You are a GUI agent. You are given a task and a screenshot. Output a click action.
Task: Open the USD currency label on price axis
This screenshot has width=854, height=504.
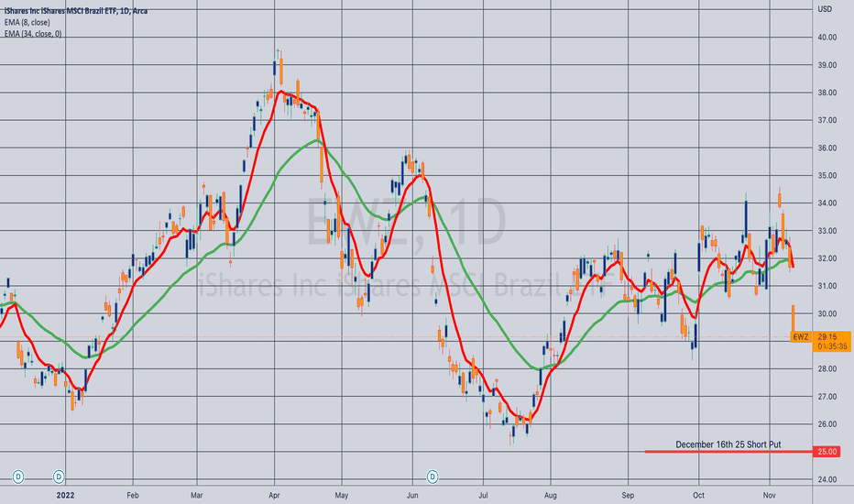825,9
